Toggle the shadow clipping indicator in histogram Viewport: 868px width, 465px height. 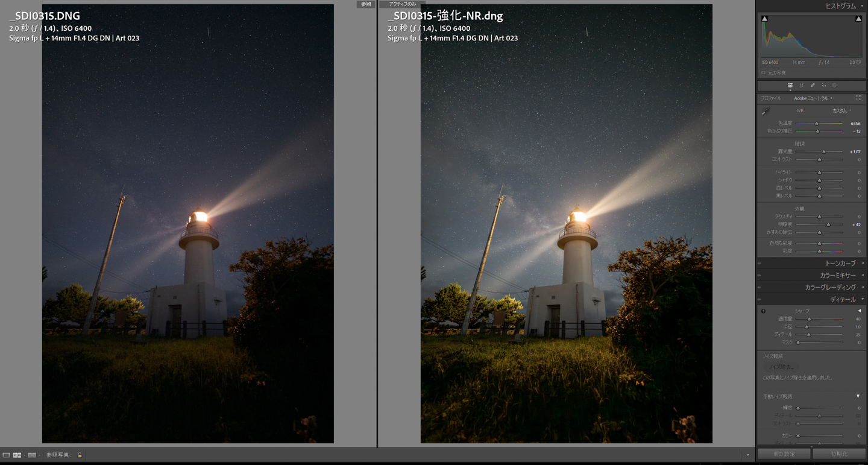[x=764, y=19]
